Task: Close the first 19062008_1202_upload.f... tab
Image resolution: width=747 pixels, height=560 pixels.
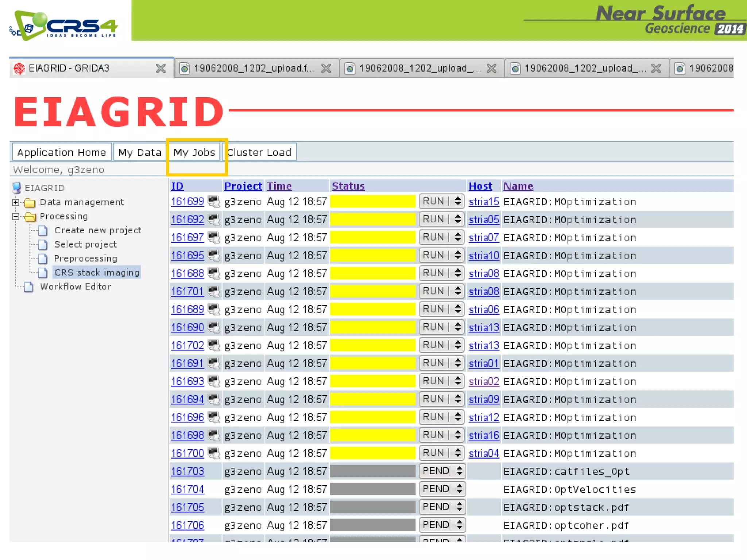Action: 326,68
